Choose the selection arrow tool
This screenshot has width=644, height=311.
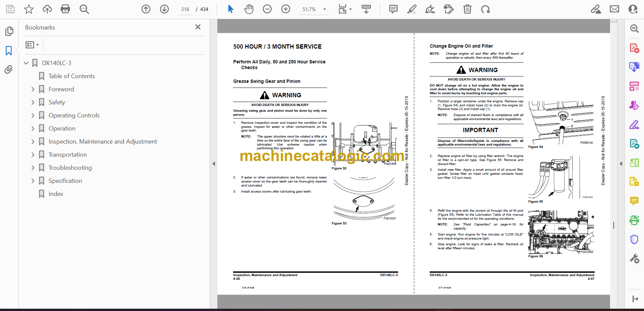[x=230, y=9]
